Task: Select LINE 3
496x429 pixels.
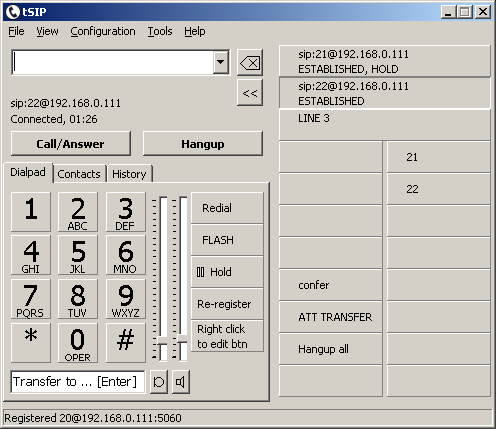Action: point(385,125)
